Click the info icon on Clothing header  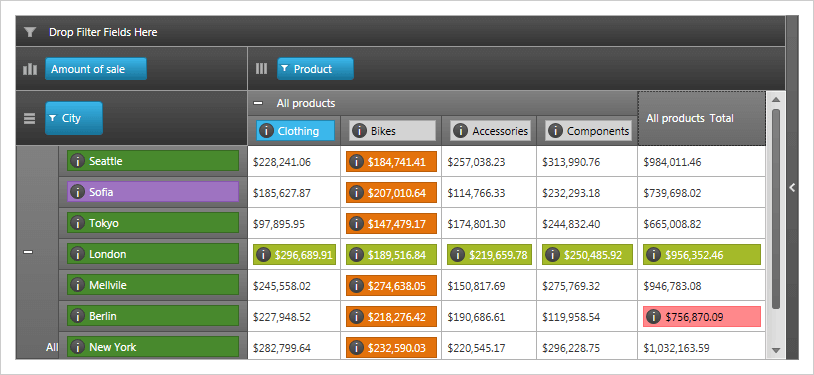coord(266,131)
